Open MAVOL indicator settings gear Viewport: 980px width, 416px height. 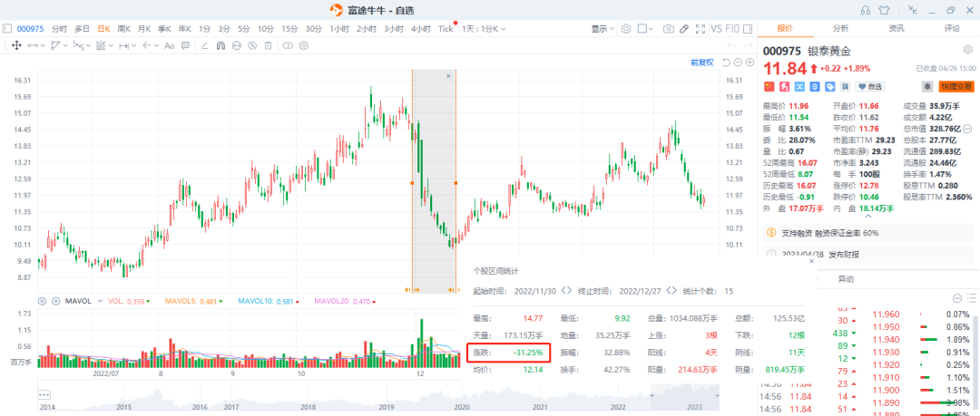tap(43, 301)
